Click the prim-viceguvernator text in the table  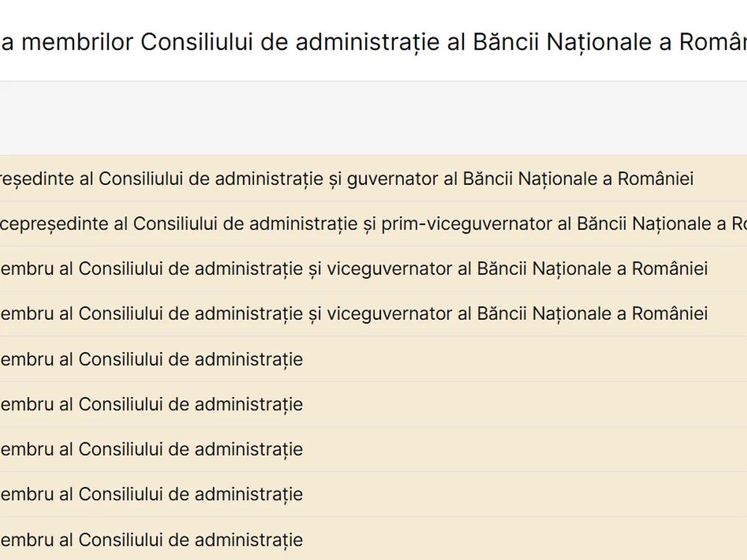[x=466, y=224]
